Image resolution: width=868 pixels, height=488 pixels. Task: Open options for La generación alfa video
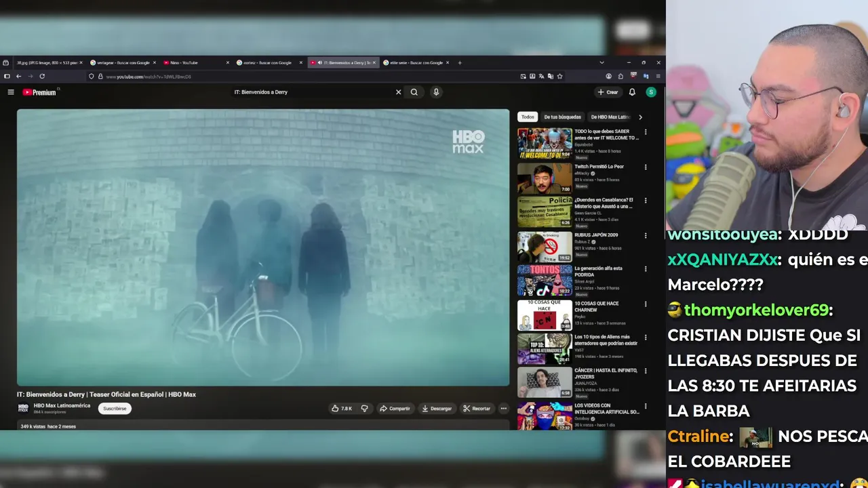[645, 269]
